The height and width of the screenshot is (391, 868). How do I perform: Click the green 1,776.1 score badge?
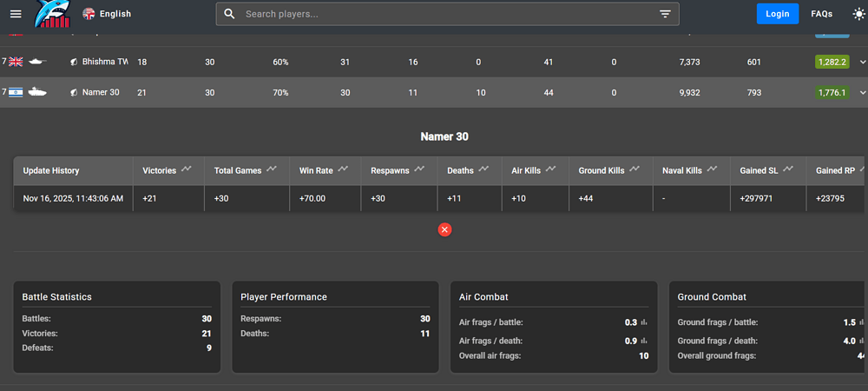[831, 92]
